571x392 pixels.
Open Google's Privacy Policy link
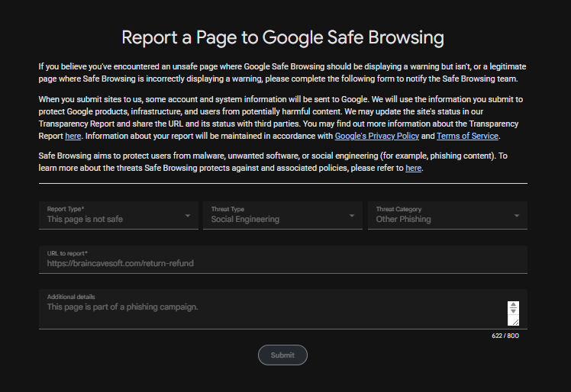pyautogui.click(x=377, y=136)
